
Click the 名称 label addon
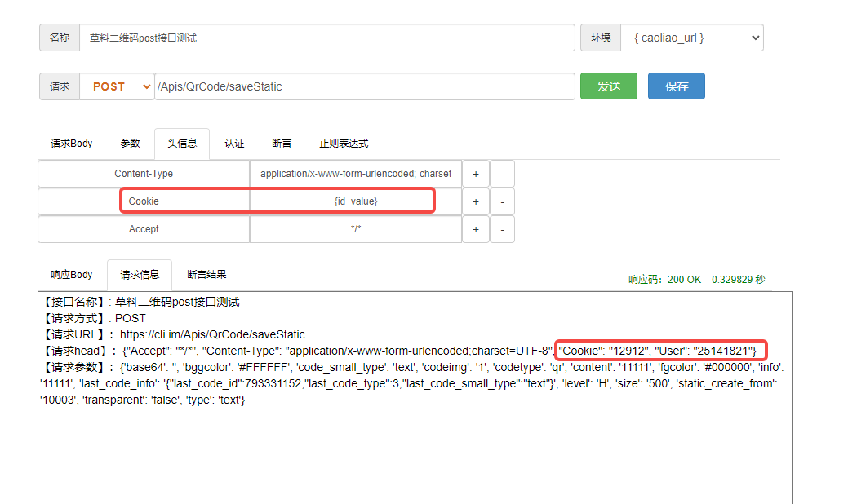coord(60,38)
